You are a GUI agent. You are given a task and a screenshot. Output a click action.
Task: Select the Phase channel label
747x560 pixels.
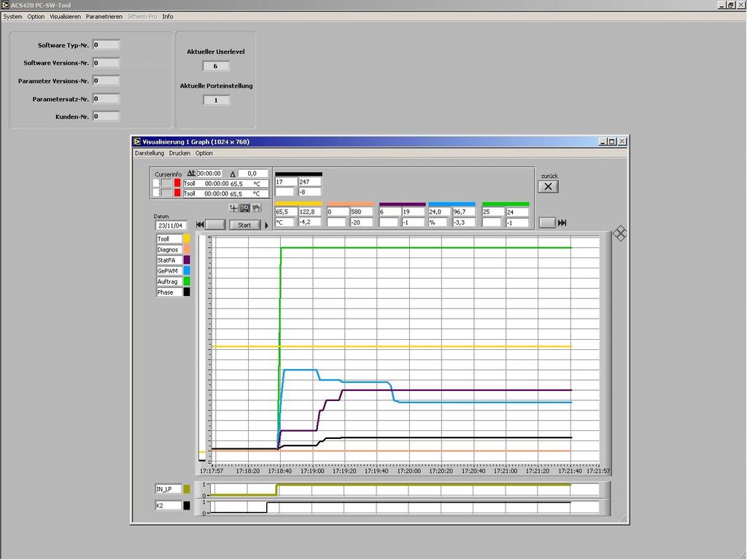(169, 292)
